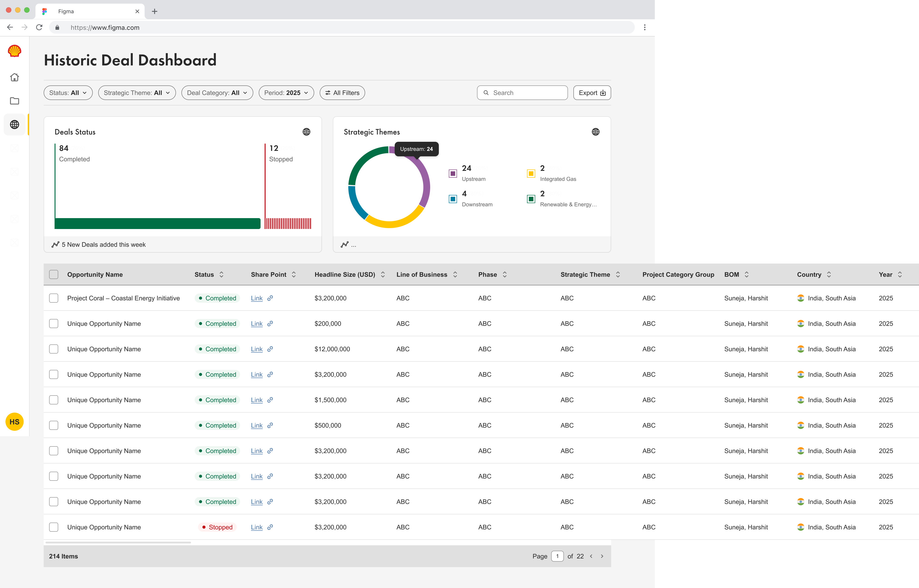Image resolution: width=919 pixels, height=588 pixels.
Task: Click the browser back arrow
Action: pos(10,27)
